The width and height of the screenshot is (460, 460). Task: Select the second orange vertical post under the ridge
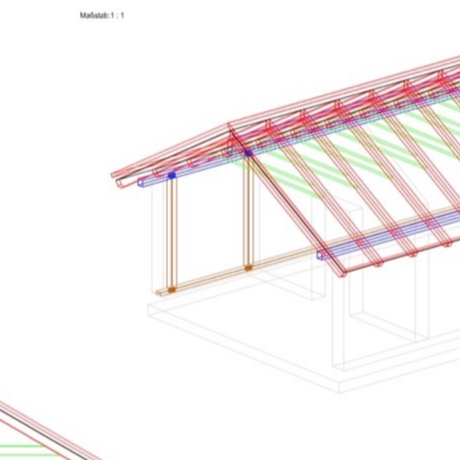(248, 211)
